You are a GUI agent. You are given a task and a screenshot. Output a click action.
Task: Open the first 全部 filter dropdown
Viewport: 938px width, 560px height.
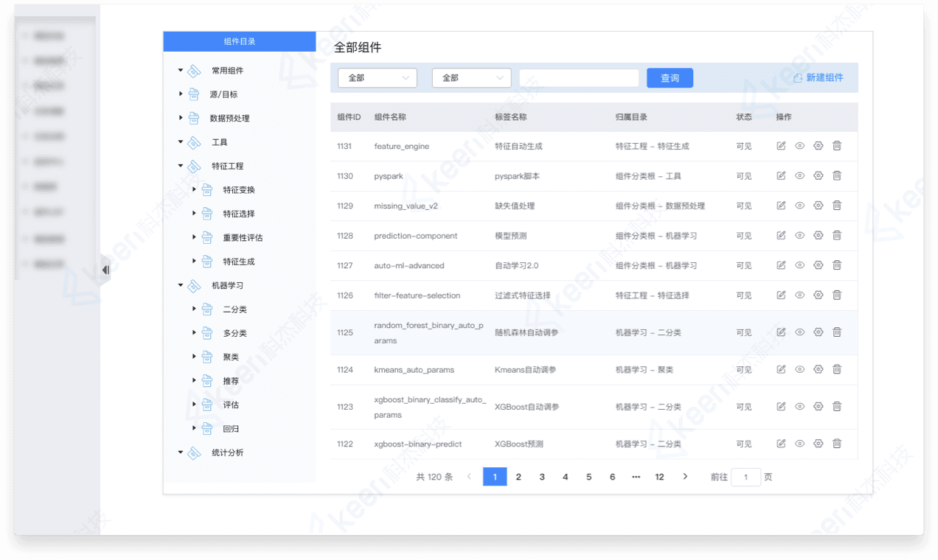(x=378, y=78)
